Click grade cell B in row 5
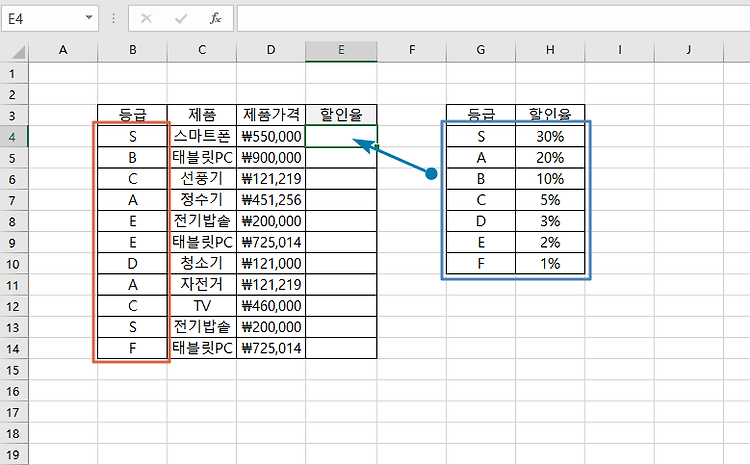The image size is (750, 465). coord(132,157)
